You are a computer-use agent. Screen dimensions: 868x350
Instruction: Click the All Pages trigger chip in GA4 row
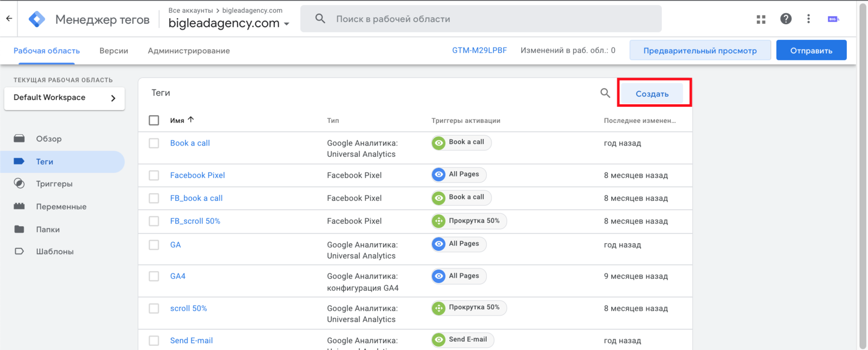tap(459, 276)
